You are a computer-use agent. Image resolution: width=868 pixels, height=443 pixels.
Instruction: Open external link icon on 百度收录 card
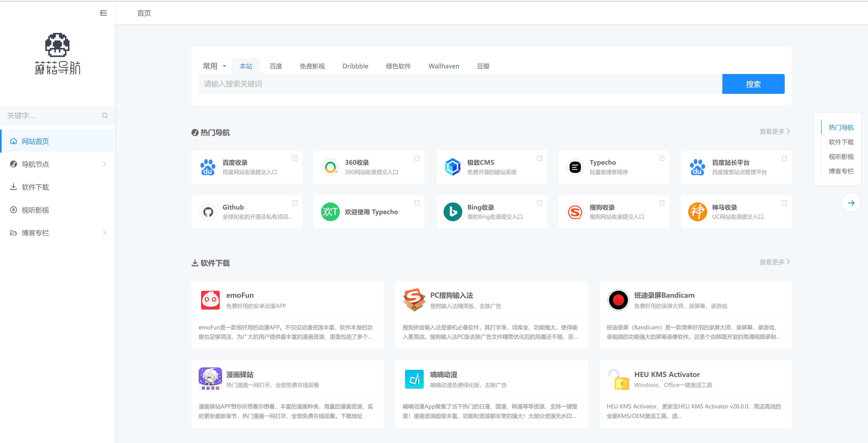click(x=295, y=158)
